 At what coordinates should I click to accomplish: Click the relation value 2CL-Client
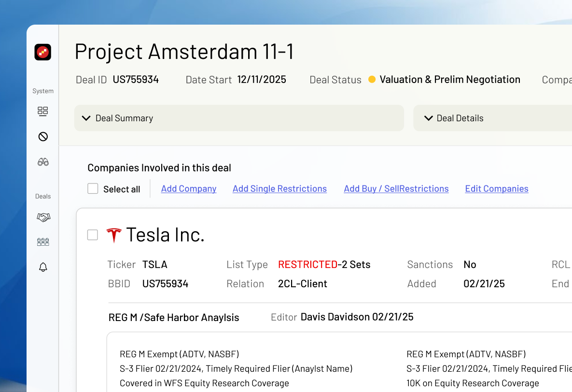click(303, 283)
